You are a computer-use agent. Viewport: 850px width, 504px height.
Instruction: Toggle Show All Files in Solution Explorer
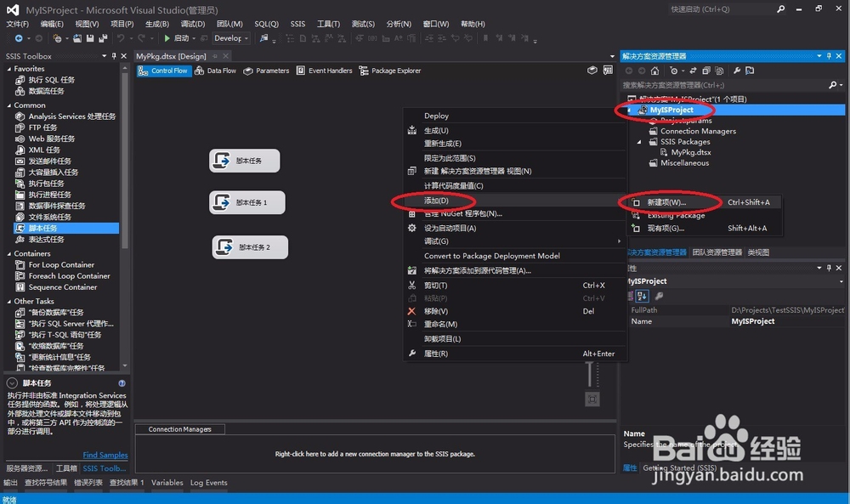click(719, 71)
